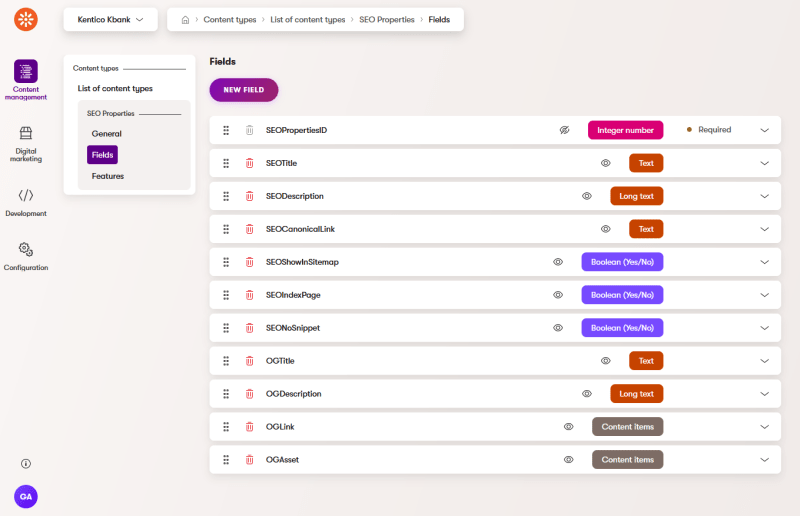Toggle visibility eye of OGAsset

(568, 460)
